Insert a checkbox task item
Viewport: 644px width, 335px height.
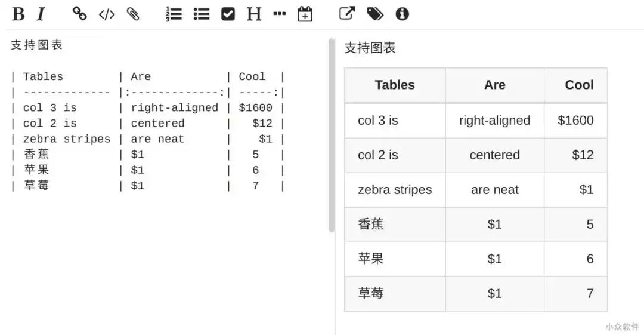(228, 14)
